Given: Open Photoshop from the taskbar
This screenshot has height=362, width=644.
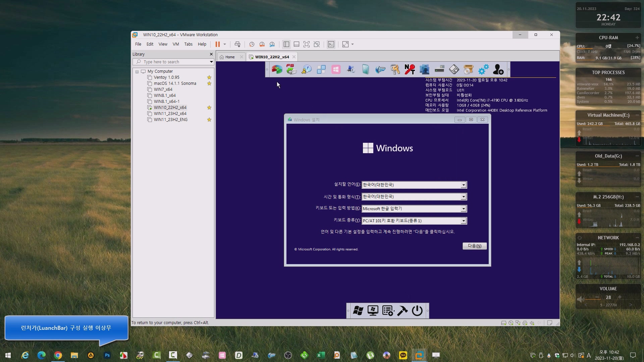Looking at the screenshot, I should coord(107,355).
